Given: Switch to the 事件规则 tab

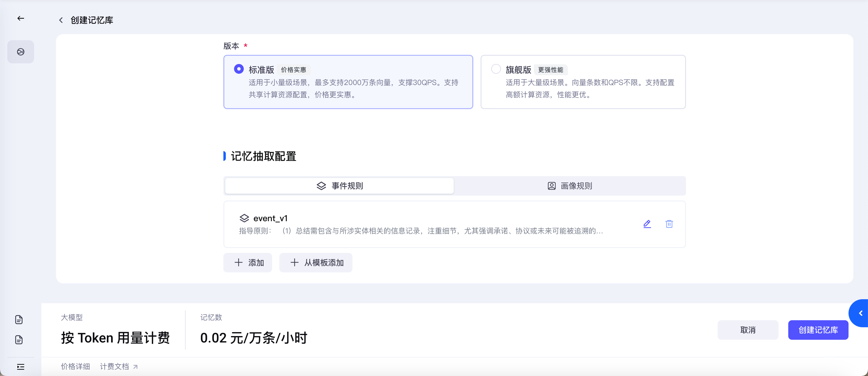Looking at the screenshot, I should pyautogui.click(x=339, y=186).
